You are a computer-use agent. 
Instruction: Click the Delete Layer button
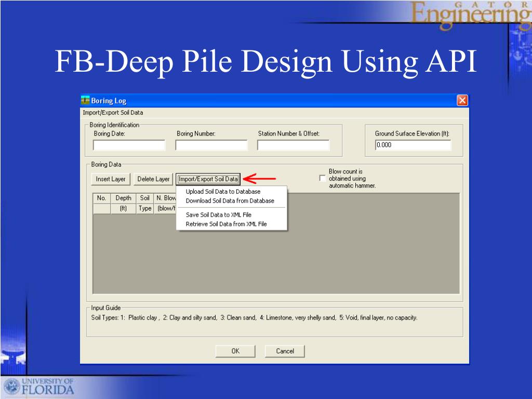click(x=153, y=179)
